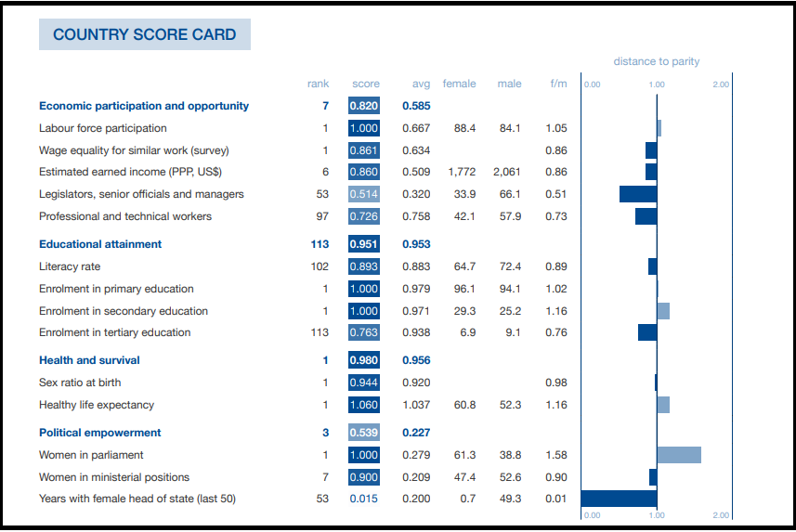This screenshot has height=532, width=796.
Task: Click the Enrolment in tertiary education bar
Action: coord(647,332)
